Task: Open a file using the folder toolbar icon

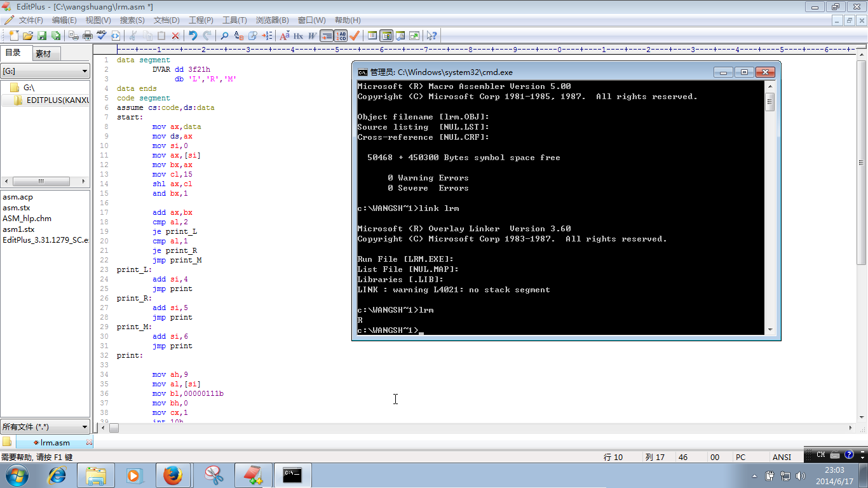Action: tap(28, 36)
